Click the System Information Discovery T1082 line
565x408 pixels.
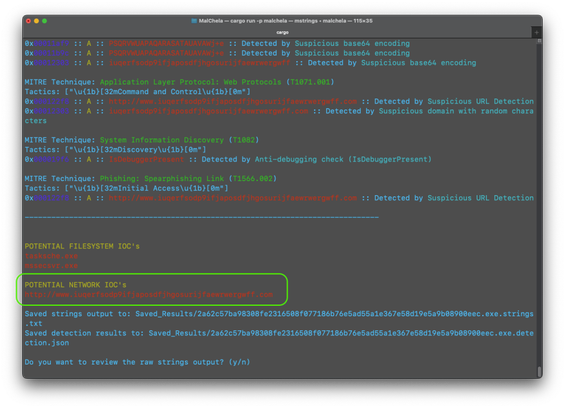coord(142,140)
